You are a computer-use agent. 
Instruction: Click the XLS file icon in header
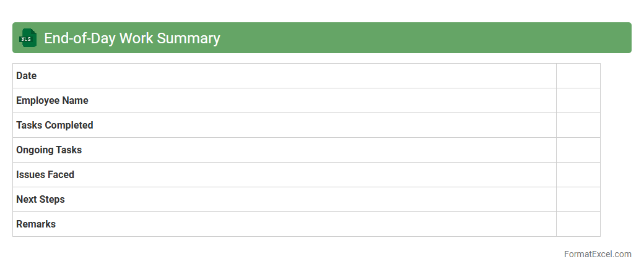[x=28, y=38]
